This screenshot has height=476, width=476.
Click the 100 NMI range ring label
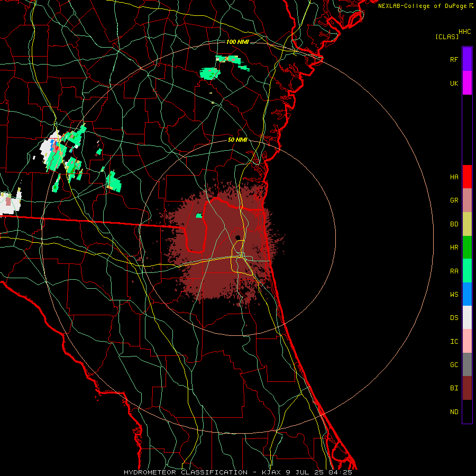pyautogui.click(x=237, y=42)
